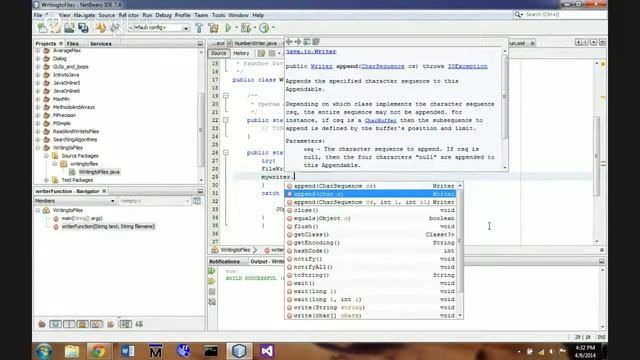The height and width of the screenshot is (360, 640).
Task: Click the Search (Ctrl+I) field
Action: (564, 15)
